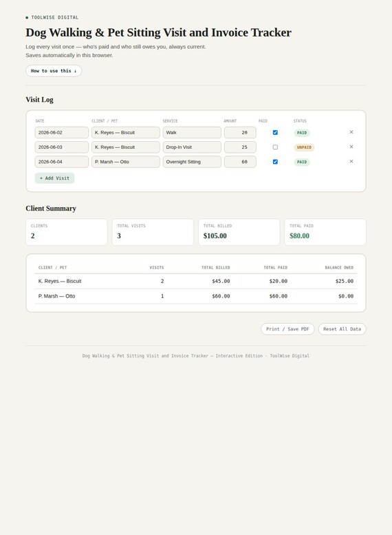Click the ToolWise Digital brand label

point(52,17)
